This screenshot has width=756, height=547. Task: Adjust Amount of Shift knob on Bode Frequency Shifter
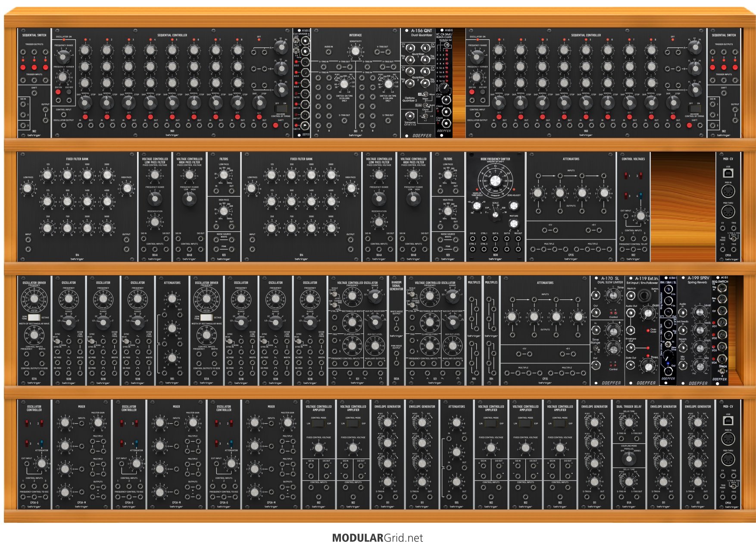495,181
